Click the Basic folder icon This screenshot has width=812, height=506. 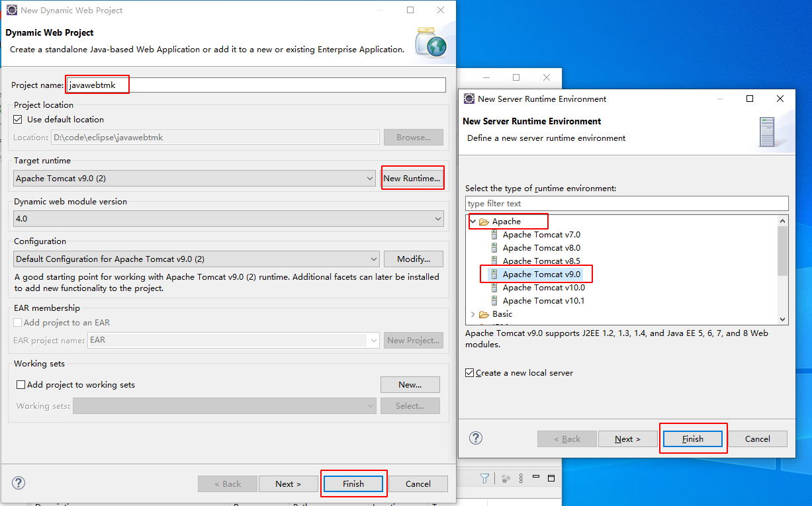pos(484,314)
